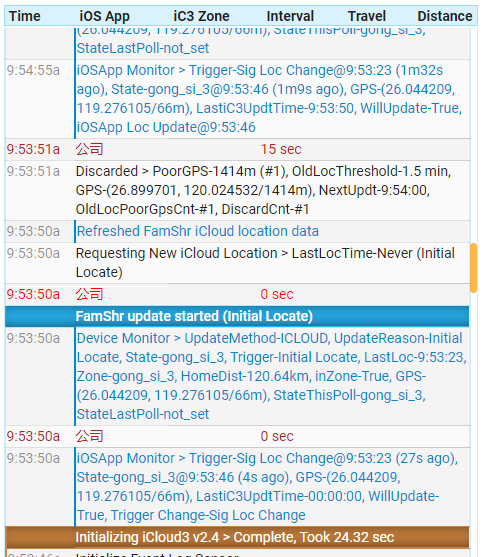The image size is (485, 557).
Task: Select the Device Monitor > UpdateMethod-ICLOUD entry
Action: [272, 376]
